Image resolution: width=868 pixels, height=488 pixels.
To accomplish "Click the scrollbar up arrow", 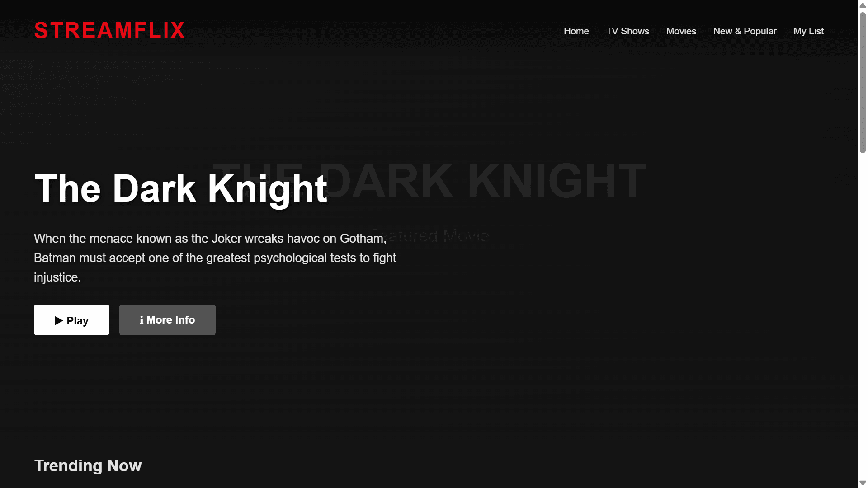I will (862, 5).
